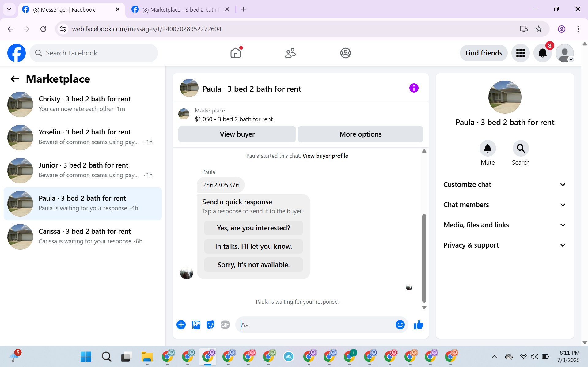Open notifications bell icon
This screenshot has width=588, height=367.
(543, 53)
